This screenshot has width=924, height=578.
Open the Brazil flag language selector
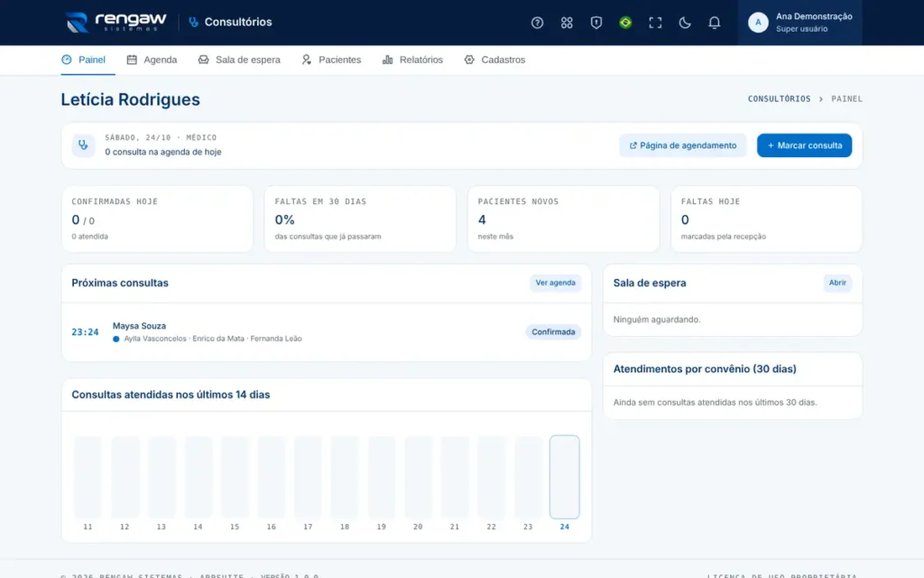625,23
